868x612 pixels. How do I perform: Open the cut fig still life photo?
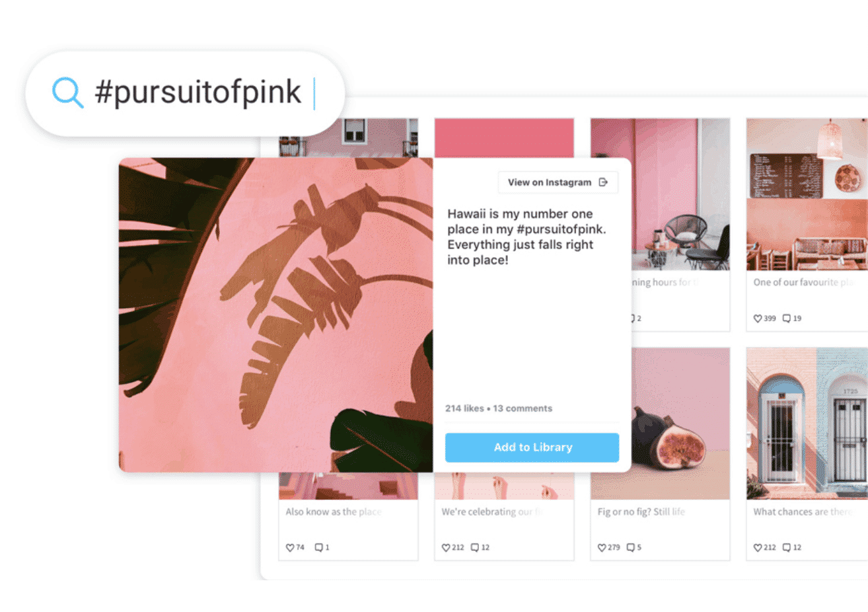(x=680, y=424)
